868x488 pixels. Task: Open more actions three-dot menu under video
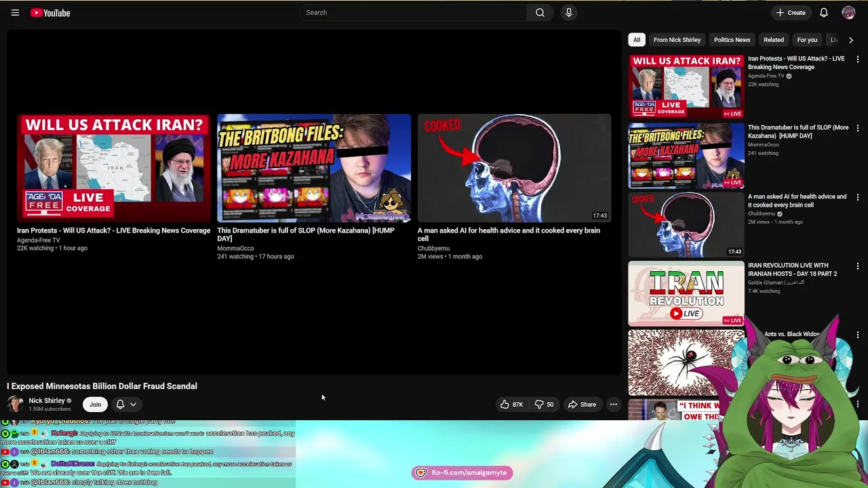click(613, 405)
